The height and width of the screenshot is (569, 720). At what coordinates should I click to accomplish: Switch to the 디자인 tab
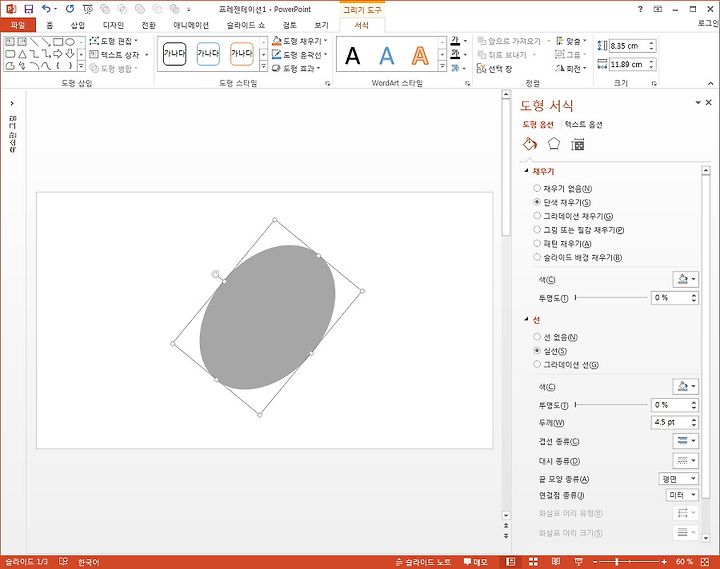[x=113, y=25]
